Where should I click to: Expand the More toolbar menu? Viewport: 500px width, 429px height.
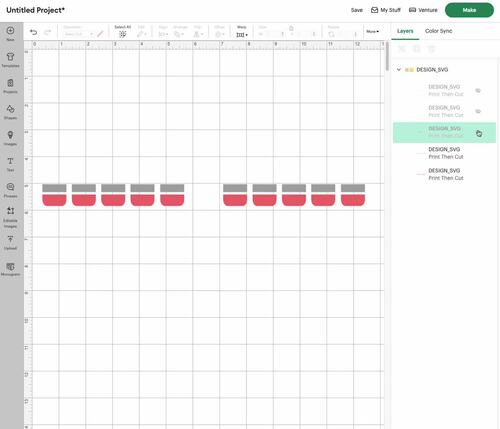(x=372, y=31)
